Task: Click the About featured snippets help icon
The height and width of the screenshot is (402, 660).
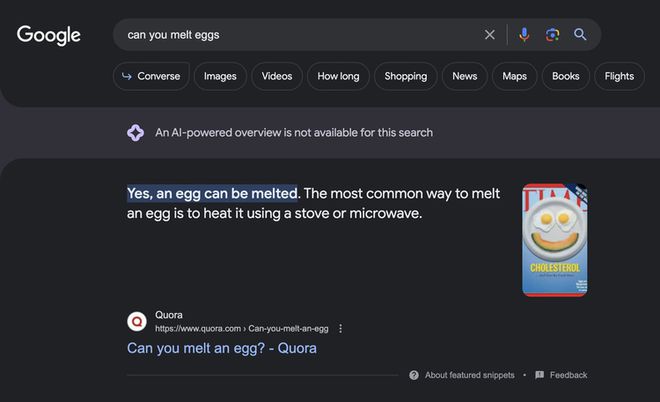Action: [414, 375]
